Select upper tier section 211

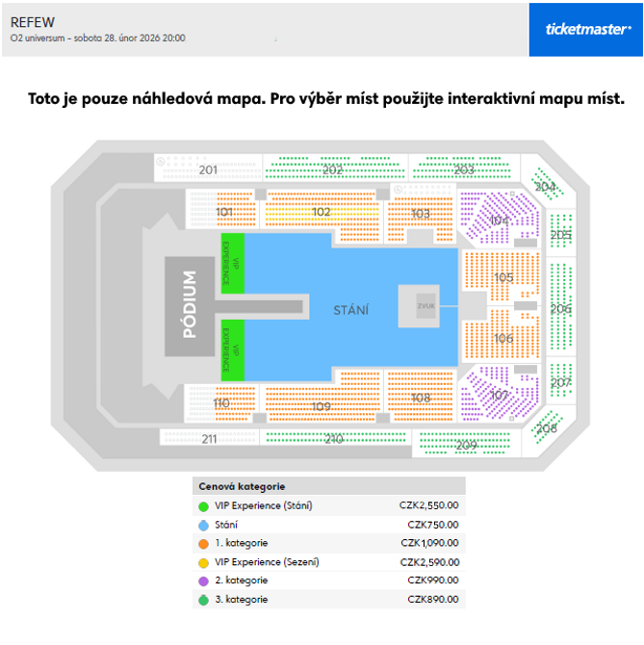pyautogui.click(x=209, y=439)
